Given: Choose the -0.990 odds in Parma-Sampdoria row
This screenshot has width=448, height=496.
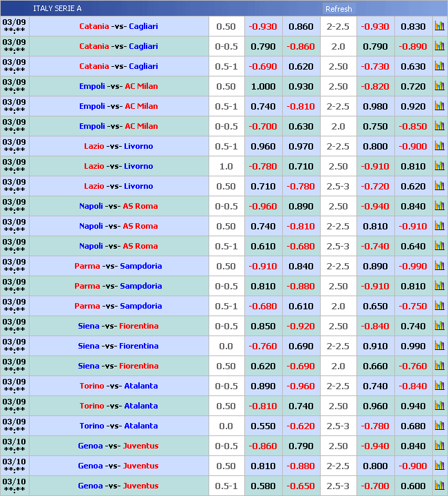Looking at the screenshot, I should 413,266.
